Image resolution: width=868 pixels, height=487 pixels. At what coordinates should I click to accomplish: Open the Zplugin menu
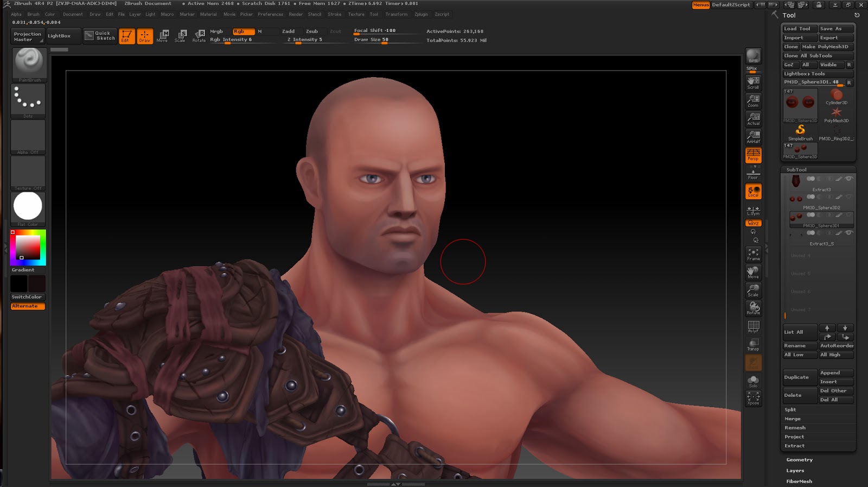421,15
